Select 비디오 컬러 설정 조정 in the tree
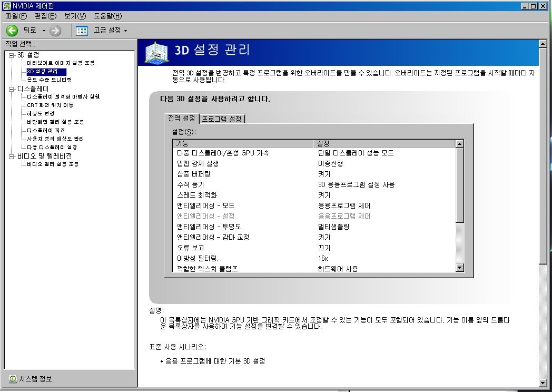Viewport: 552px width, 392px height. click(x=53, y=164)
